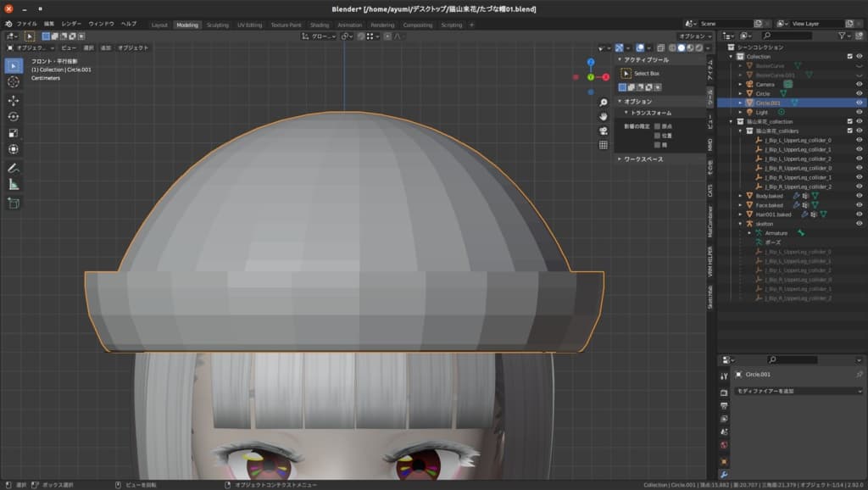
Task: Click the hand pan view icon
Action: [604, 116]
